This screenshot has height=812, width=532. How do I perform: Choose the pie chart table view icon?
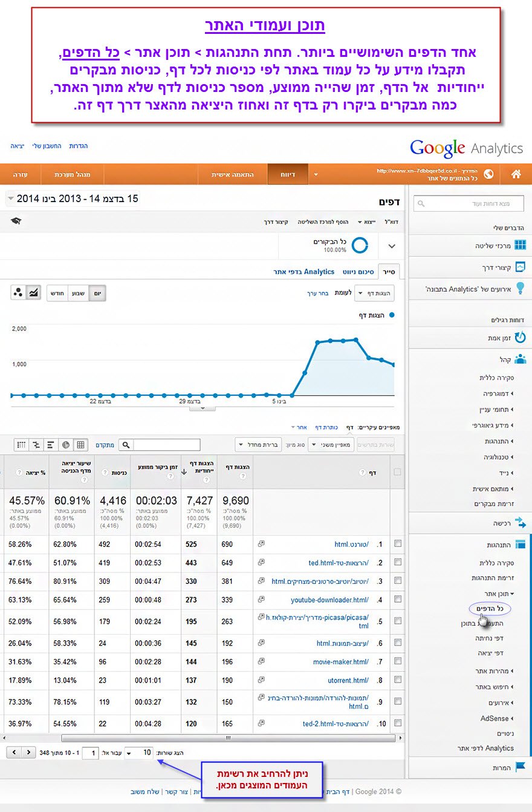click(x=65, y=445)
